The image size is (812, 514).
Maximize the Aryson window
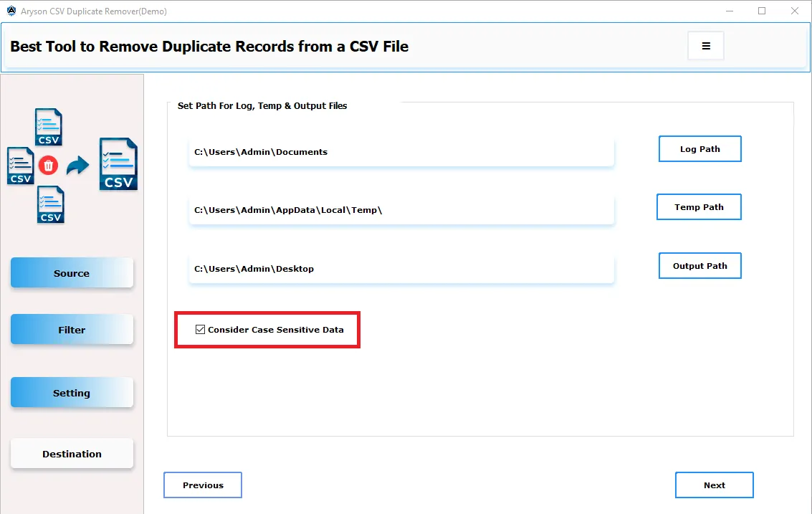762,11
